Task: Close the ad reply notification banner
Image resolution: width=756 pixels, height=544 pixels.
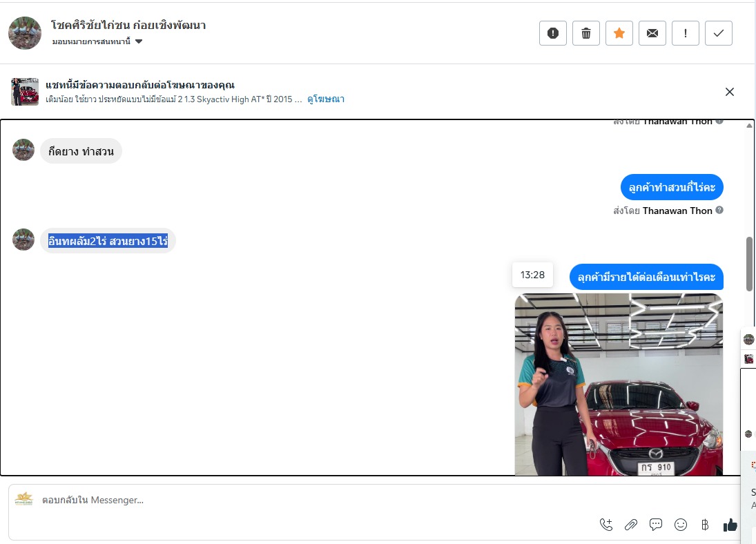Action: (730, 92)
